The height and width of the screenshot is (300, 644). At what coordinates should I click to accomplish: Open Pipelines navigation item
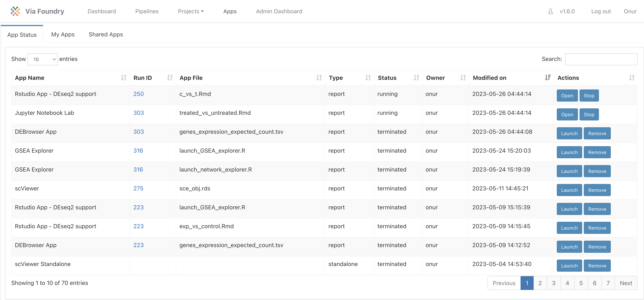click(147, 11)
